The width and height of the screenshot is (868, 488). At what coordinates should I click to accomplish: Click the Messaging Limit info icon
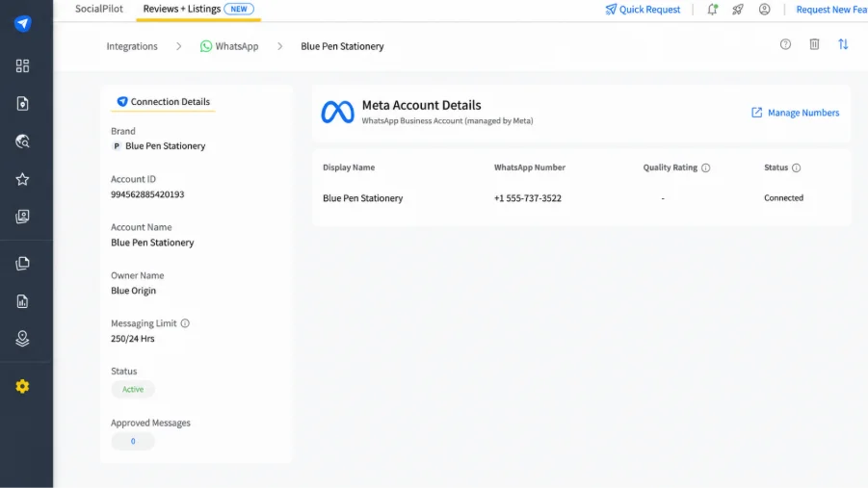tap(185, 323)
